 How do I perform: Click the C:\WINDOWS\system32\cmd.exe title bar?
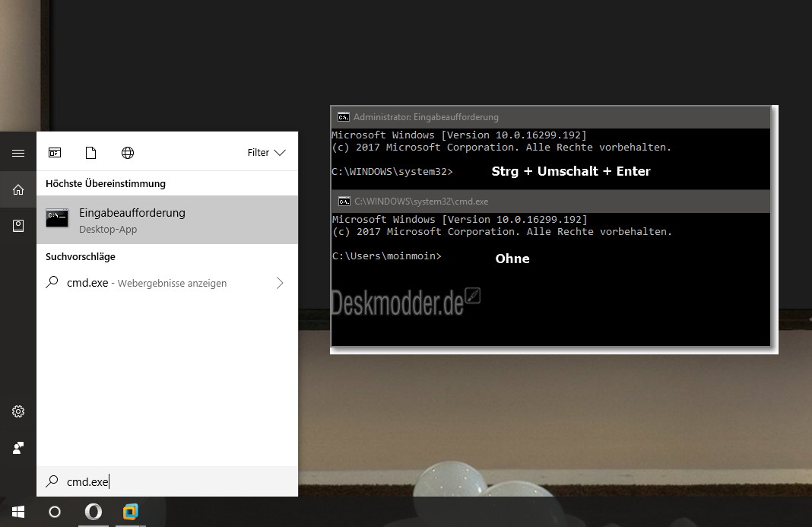(550, 201)
